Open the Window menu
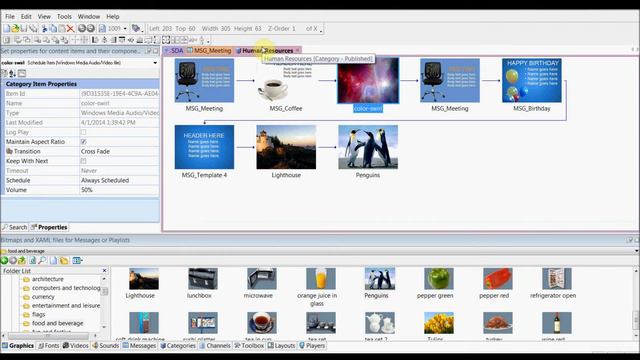640x360 pixels. click(x=89, y=17)
